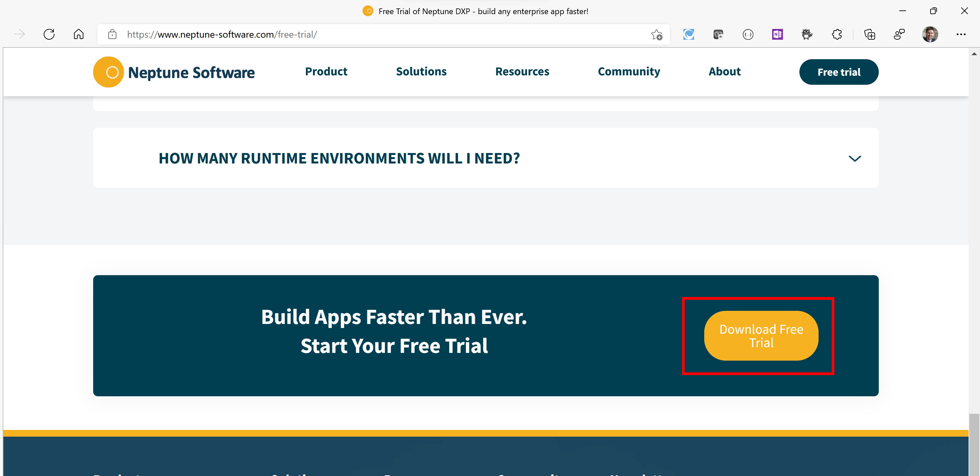The image size is (980, 476).
Task: Open Settings and more ellipsis menu
Action: (x=960, y=34)
